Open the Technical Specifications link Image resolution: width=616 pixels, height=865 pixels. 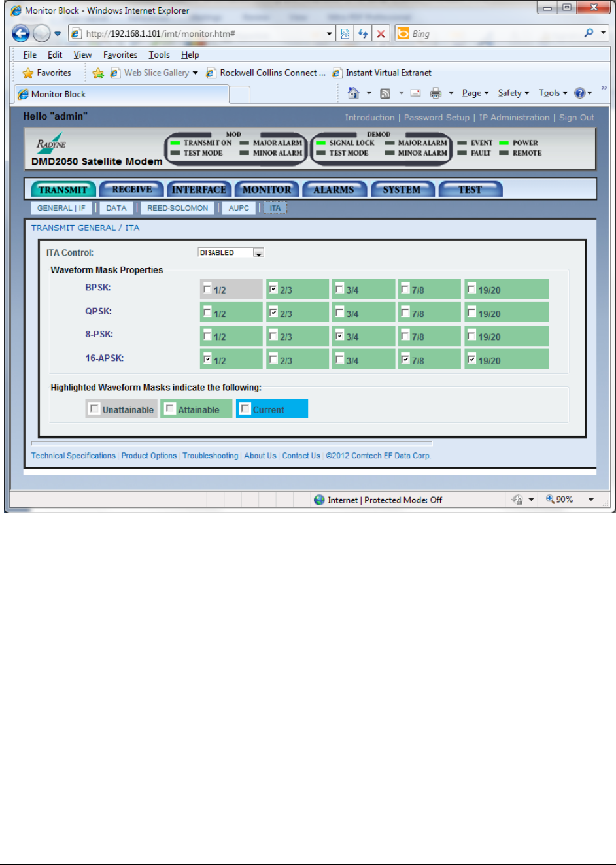point(73,456)
